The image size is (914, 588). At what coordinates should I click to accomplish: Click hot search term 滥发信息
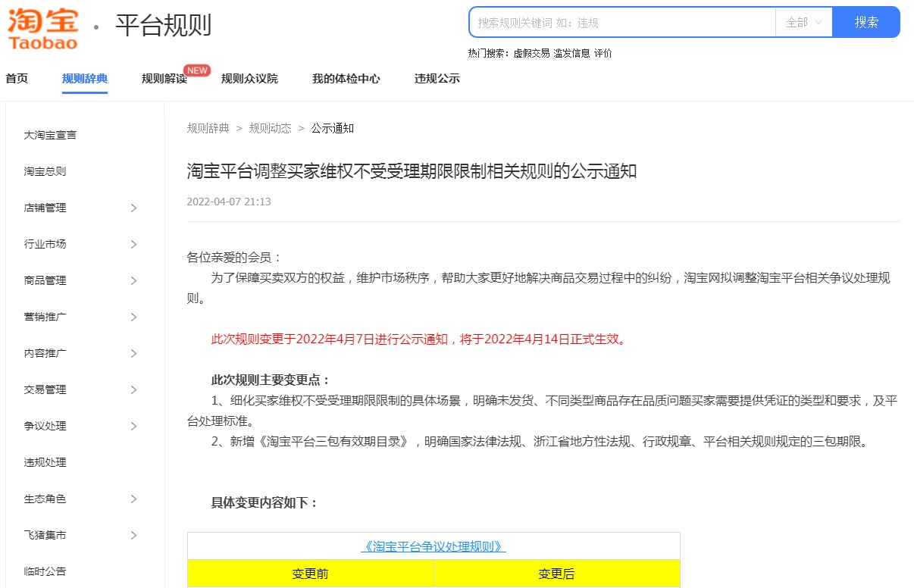[571, 53]
